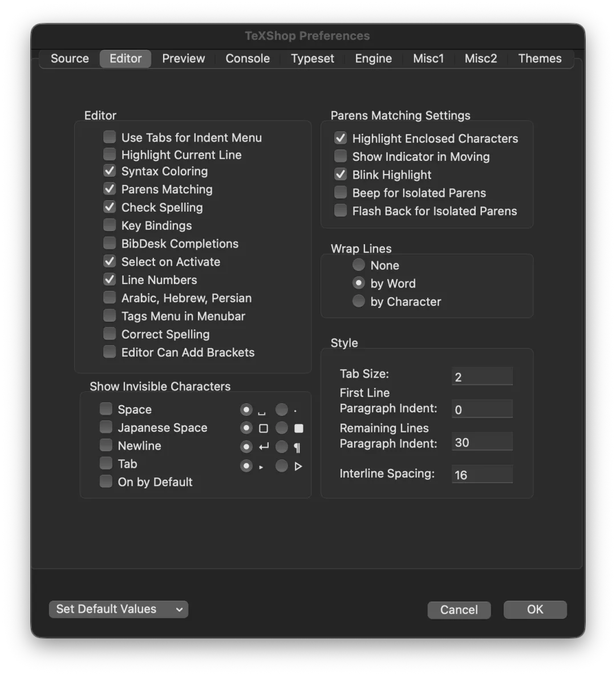This screenshot has width=616, height=676.
Task: Open the Preview tab
Action: coord(183,59)
